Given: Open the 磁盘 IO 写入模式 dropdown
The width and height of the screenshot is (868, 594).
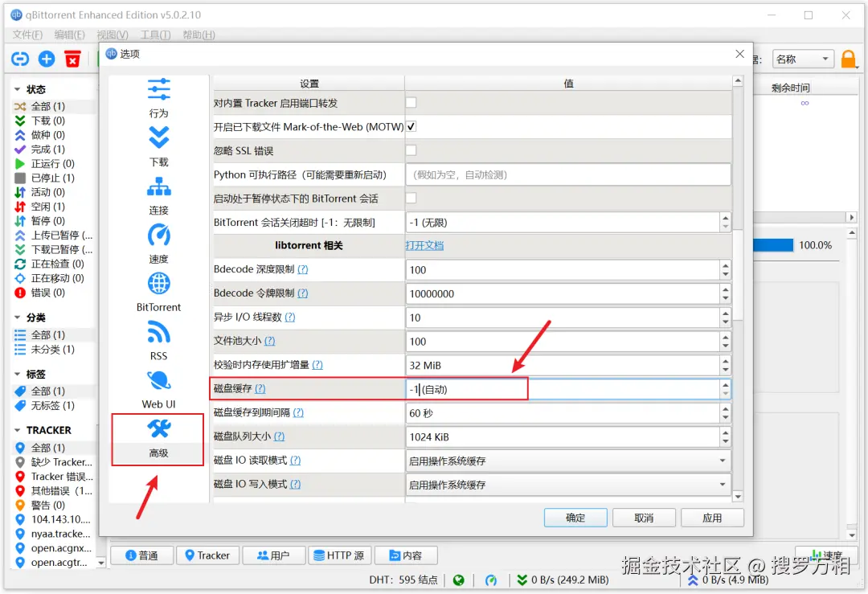Looking at the screenshot, I should (568, 485).
